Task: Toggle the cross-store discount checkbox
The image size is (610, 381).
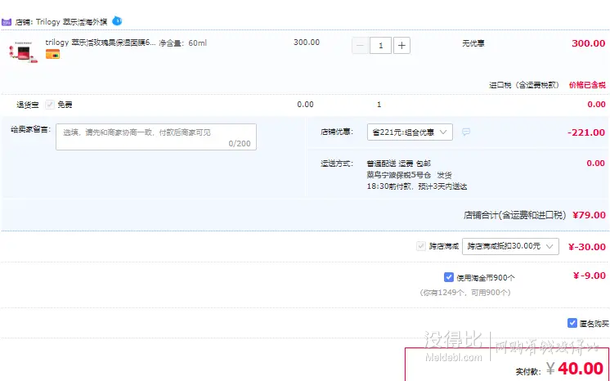Action: pos(421,246)
